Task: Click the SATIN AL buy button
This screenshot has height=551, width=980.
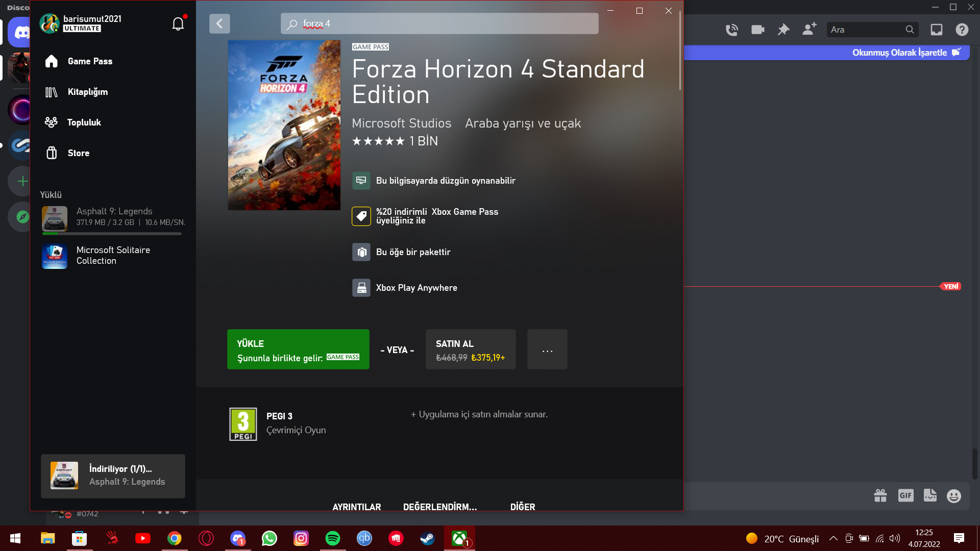Action: coord(471,349)
